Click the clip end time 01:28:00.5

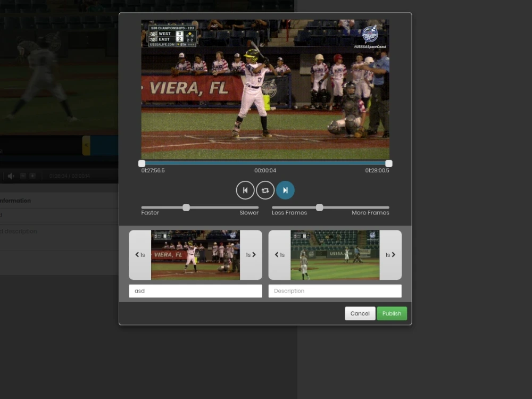(x=377, y=170)
